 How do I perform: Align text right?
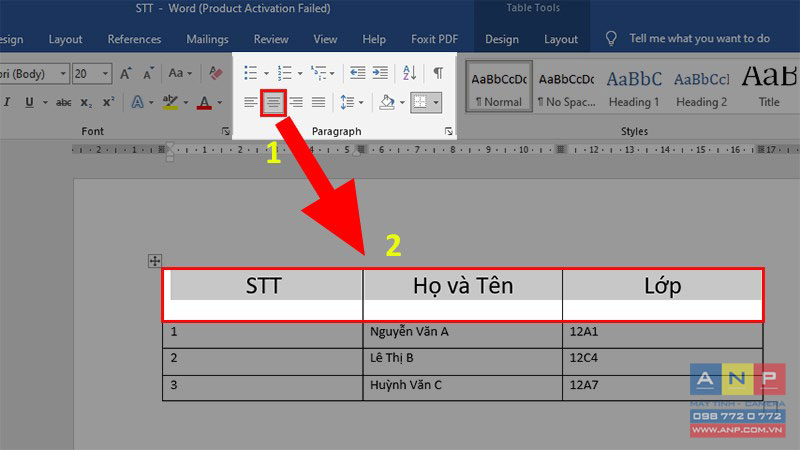click(x=296, y=103)
